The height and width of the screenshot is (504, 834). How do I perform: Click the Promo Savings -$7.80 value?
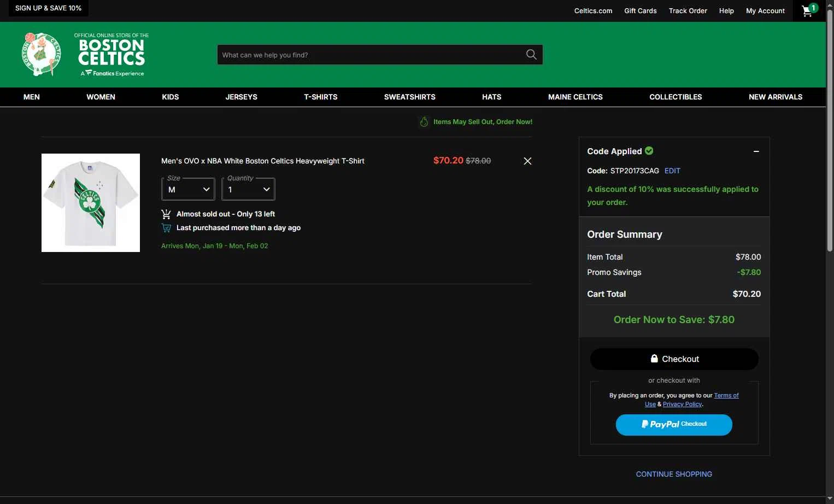[x=749, y=272]
